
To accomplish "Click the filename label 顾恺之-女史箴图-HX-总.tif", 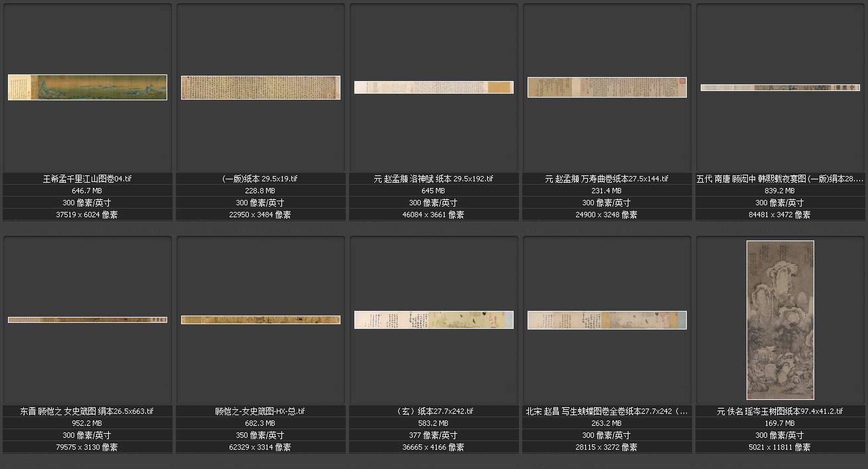I will [260, 411].
